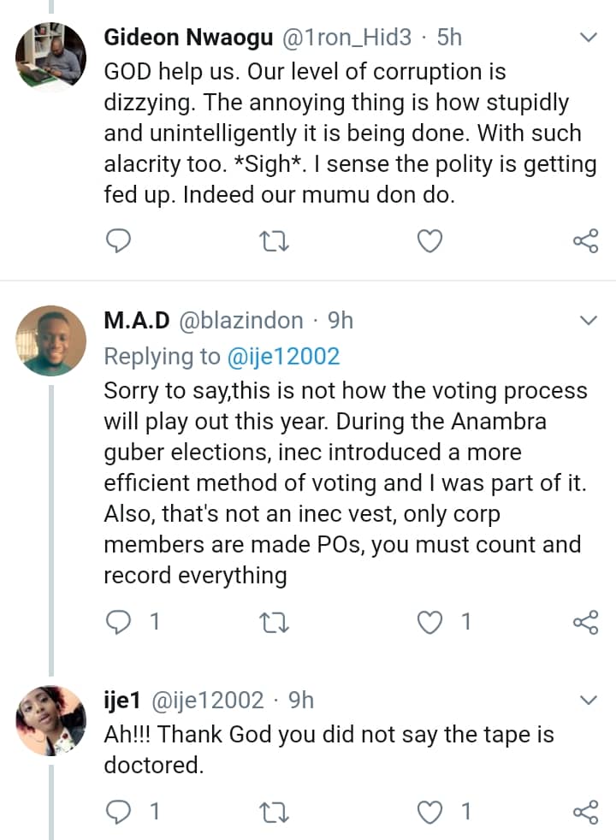Like ije1's doctored tape tweet

[x=429, y=811]
